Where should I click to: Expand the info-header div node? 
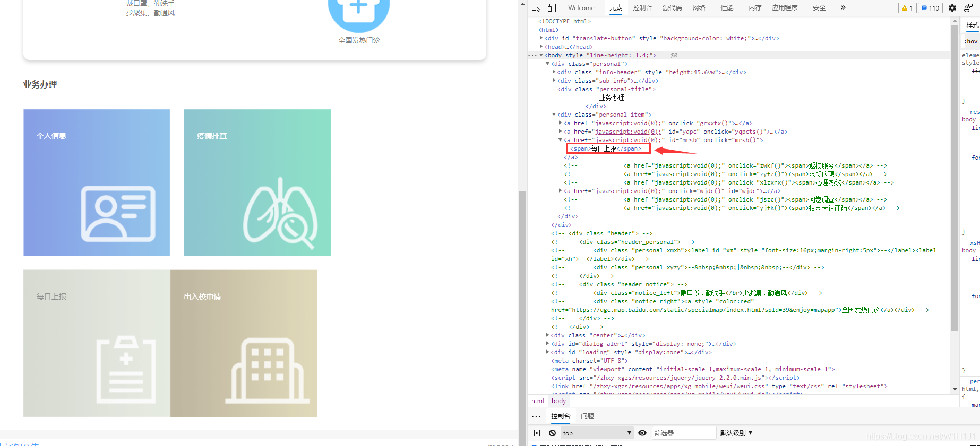tap(554, 72)
